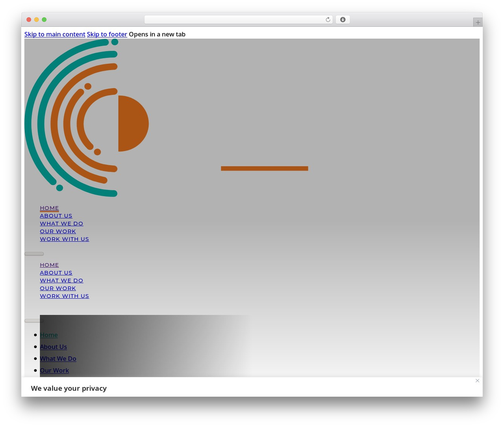Open ABOUT US in the second uppercase menu
The width and height of the screenshot is (504, 427).
click(56, 273)
